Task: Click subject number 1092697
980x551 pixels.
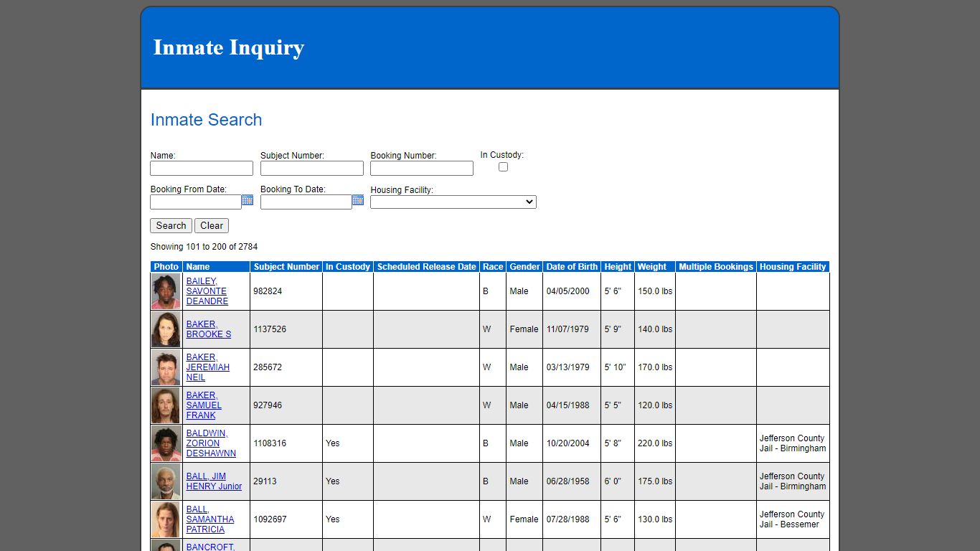Action: [x=270, y=519]
